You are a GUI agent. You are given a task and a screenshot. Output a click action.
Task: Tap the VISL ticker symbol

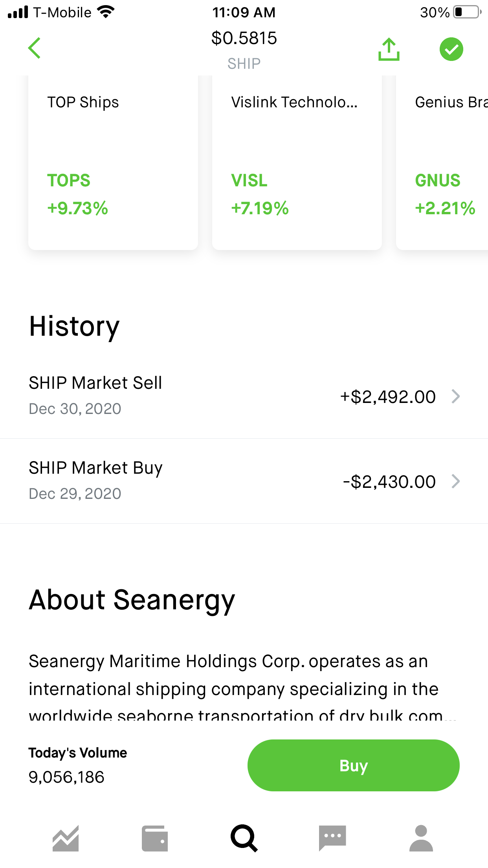coord(249,180)
